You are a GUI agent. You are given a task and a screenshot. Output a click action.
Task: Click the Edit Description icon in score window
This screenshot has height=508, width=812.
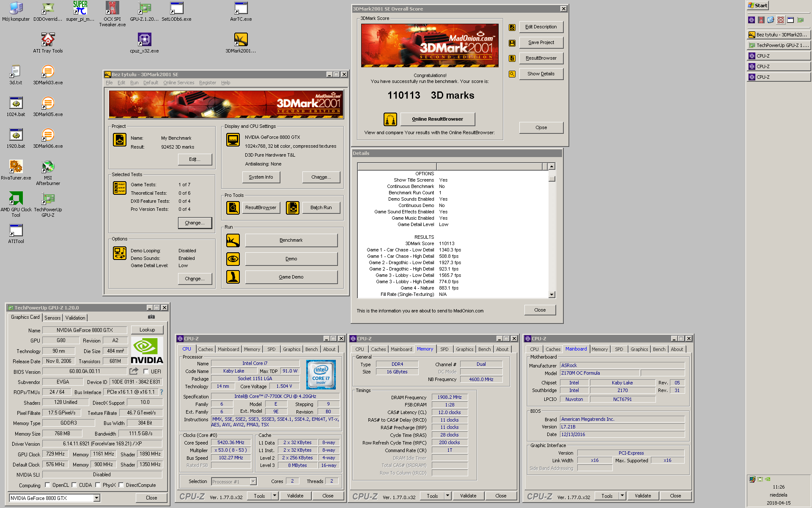click(512, 28)
